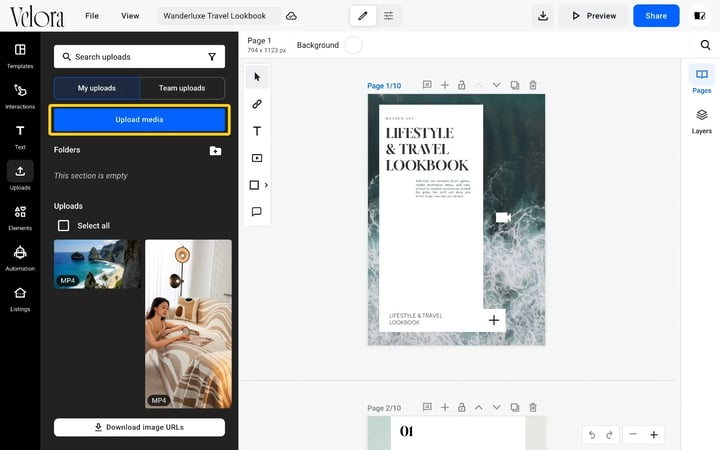This screenshot has height=450, width=720.
Task: Lock Page 2/10
Action: [x=461, y=407]
